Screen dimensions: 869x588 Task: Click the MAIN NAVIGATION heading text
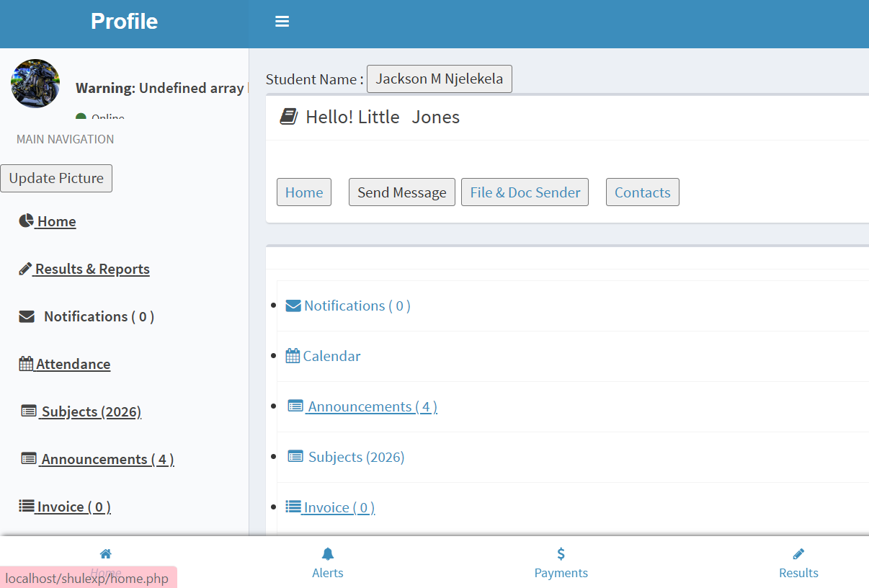(x=66, y=139)
